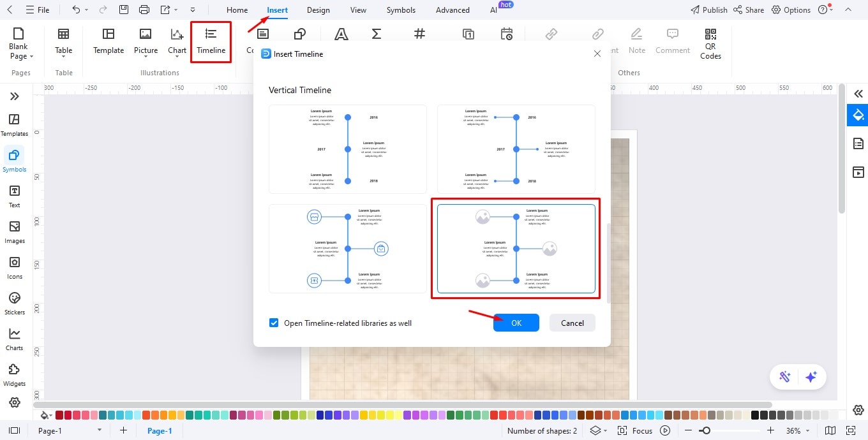Open the Stickers sidebar panel
868x440 pixels.
(15, 304)
